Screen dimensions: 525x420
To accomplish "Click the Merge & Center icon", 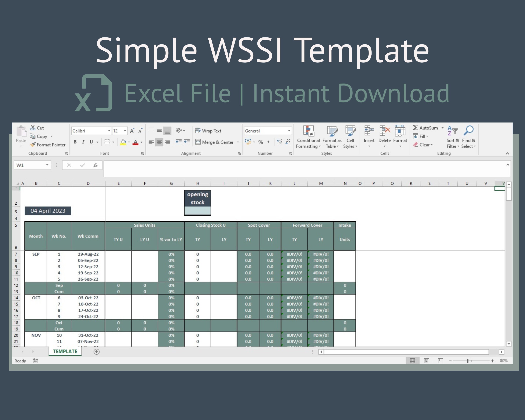I will point(198,142).
